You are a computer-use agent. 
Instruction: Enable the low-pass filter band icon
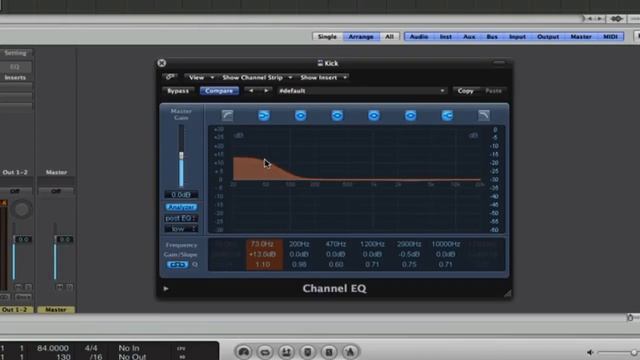(484, 116)
